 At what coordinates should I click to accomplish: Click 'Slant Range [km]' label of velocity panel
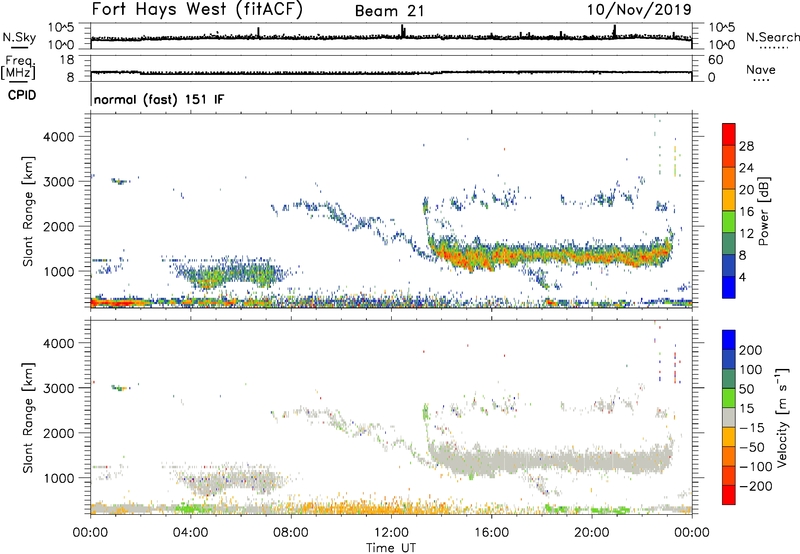tap(29, 417)
